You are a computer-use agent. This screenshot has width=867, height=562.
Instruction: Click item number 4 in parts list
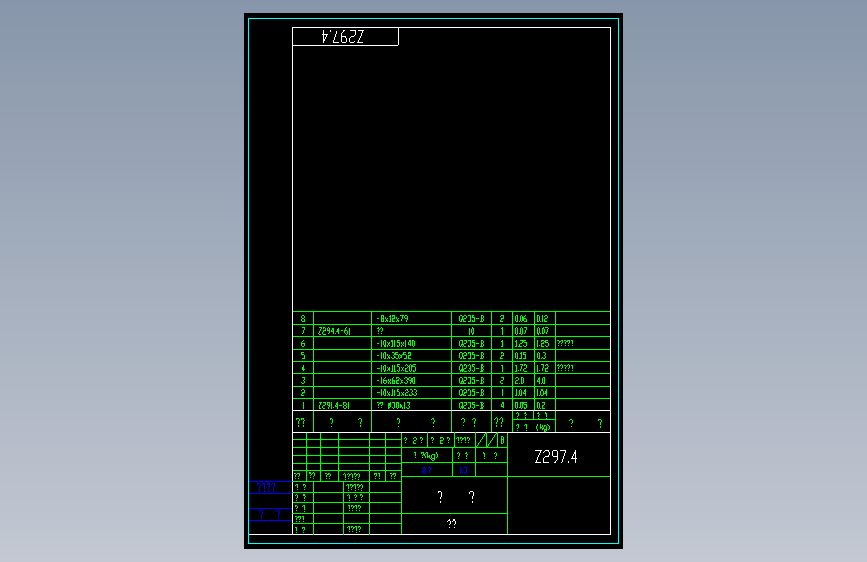pyautogui.click(x=302, y=368)
